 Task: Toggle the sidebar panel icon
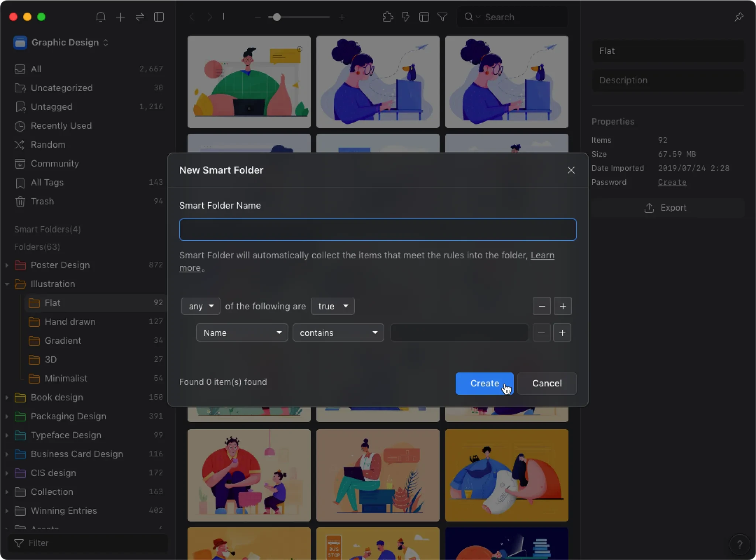tap(159, 17)
